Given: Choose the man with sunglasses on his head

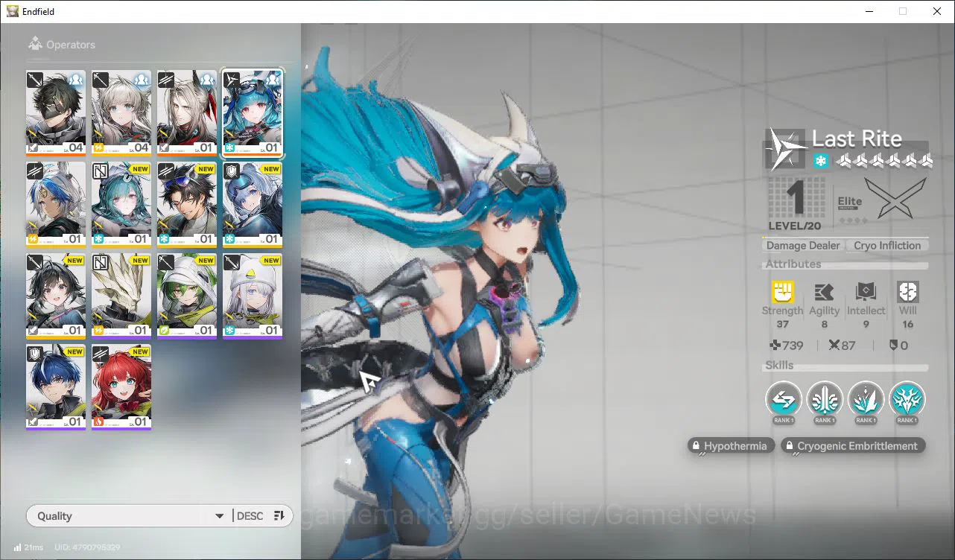Looking at the screenshot, I should coord(187,205).
